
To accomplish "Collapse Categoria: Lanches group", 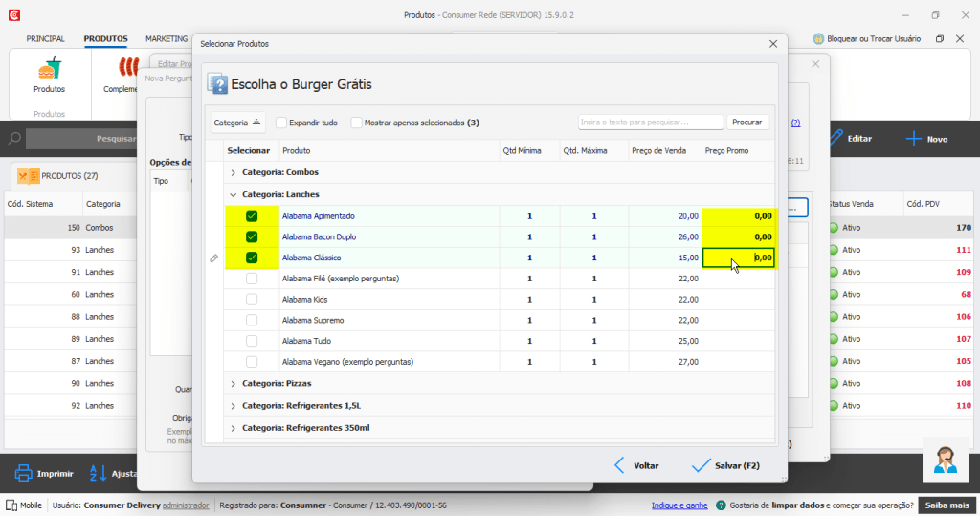I will [234, 195].
